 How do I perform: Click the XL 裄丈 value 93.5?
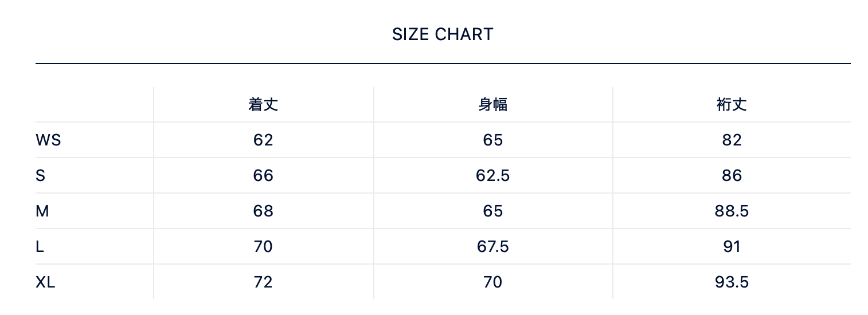click(x=732, y=282)
